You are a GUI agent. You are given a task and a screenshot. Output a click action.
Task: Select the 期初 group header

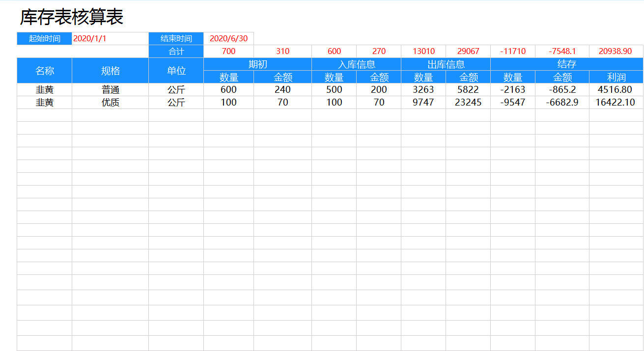tap(258, 64)
